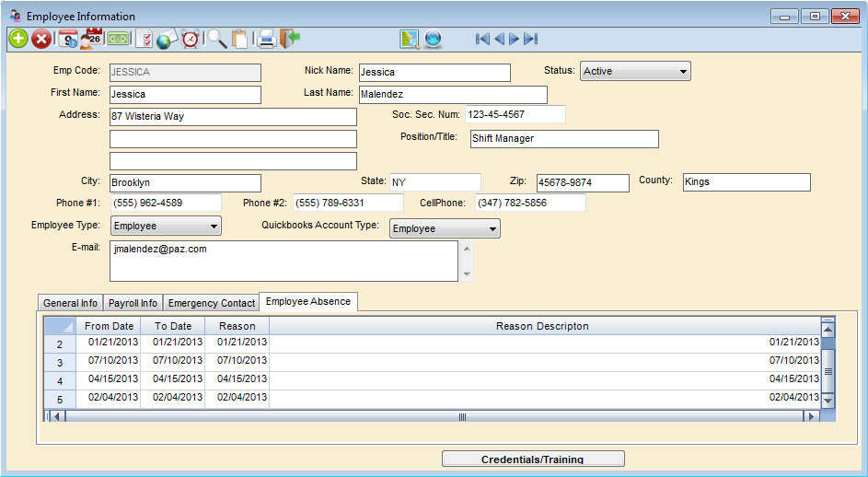The image size is (868, 477).
Task: Click the Address field with 87 Wisteria Way
Action: point(233,117)
